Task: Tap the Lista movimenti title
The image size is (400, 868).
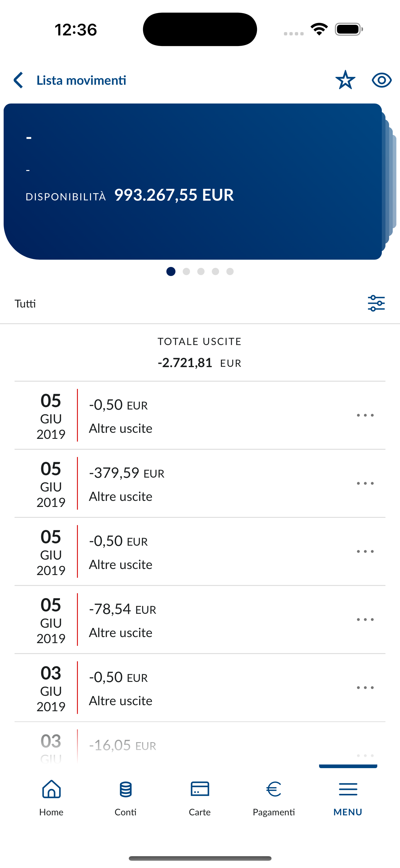Action: click(x=81, y=80)
